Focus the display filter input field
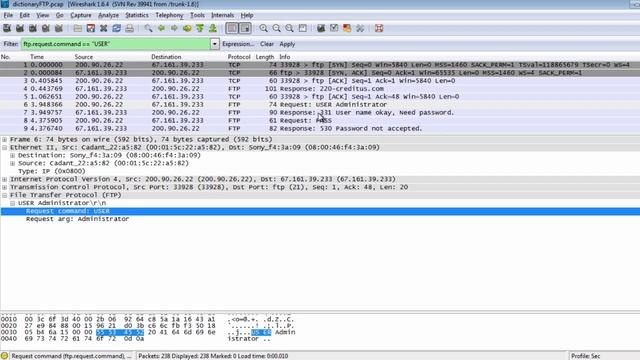The height and width of the screenshot is (360, 640). pyautogui.click(x=116, y=44)
